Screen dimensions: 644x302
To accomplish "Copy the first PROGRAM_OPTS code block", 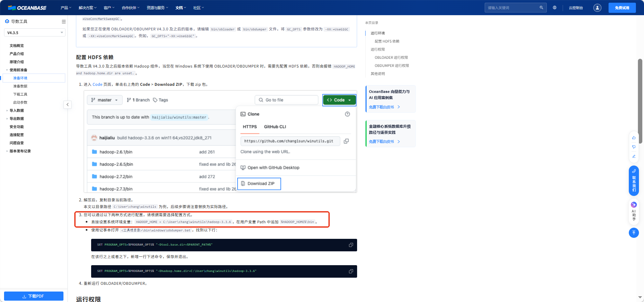I will pyautogui.click(x=351, y=245).
